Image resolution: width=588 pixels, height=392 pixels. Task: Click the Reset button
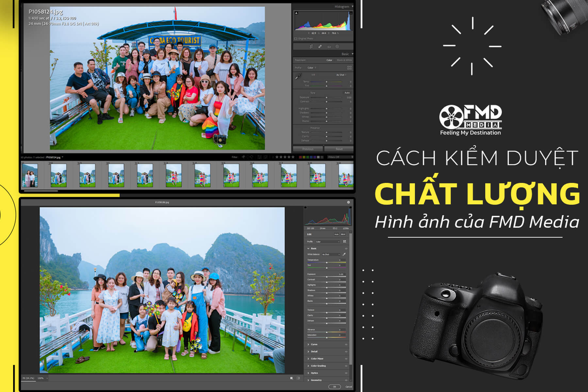[x=339, y=149]
